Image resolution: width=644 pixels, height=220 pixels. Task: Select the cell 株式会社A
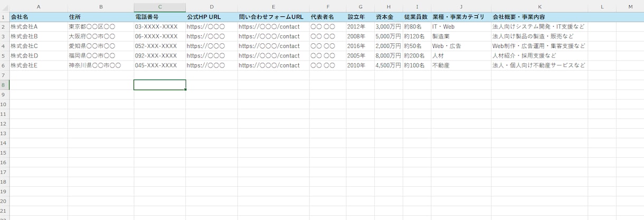click(x=39, y=26)
